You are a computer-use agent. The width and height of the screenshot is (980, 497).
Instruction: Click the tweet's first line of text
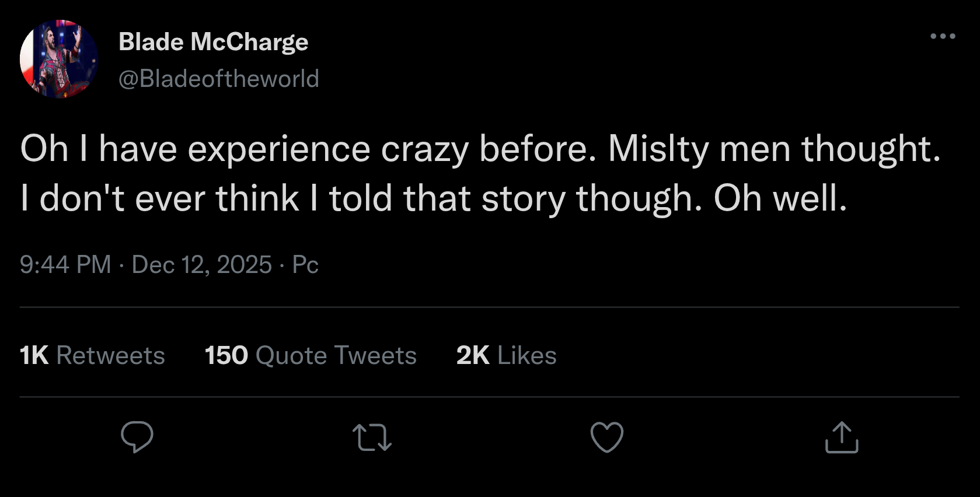(x=480, y=149)
